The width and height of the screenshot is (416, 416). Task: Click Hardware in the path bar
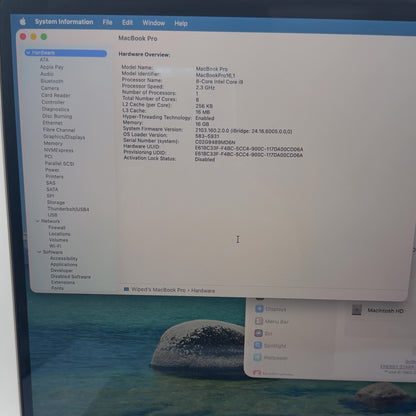coord(203,291)
